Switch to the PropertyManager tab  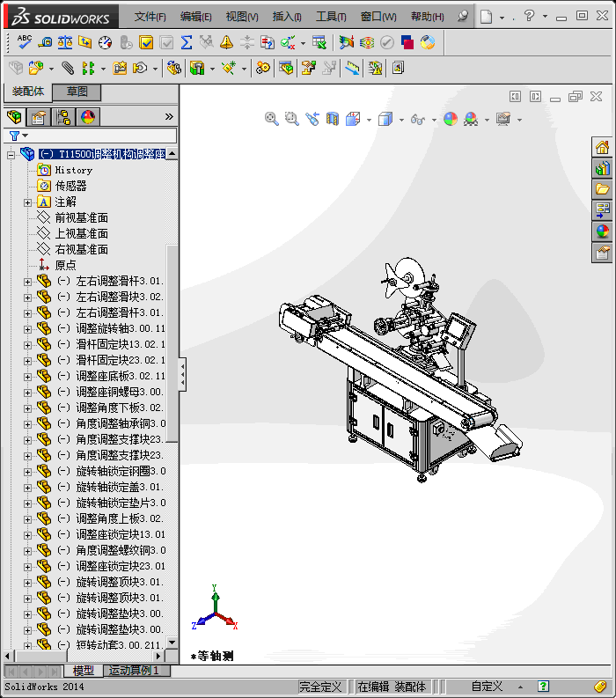38,118
